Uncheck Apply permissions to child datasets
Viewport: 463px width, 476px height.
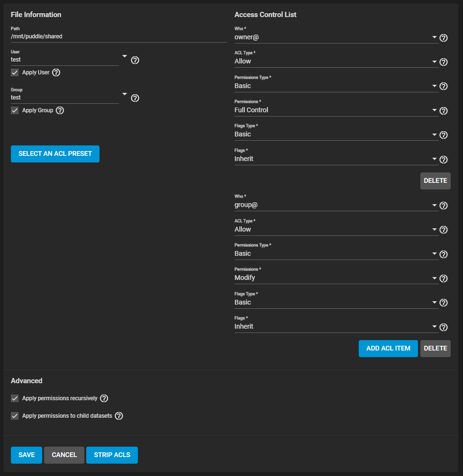pos(15,416)
